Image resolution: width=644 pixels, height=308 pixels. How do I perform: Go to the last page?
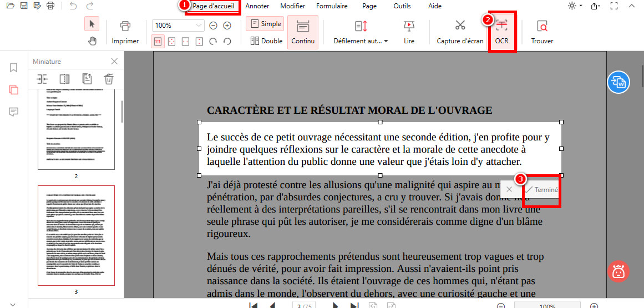tap(354, 306)
